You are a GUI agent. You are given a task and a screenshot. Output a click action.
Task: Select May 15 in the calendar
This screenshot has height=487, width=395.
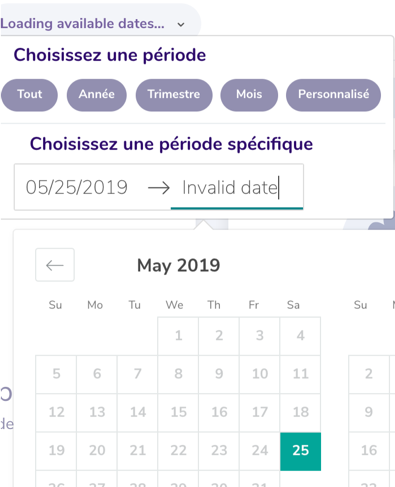178,413
